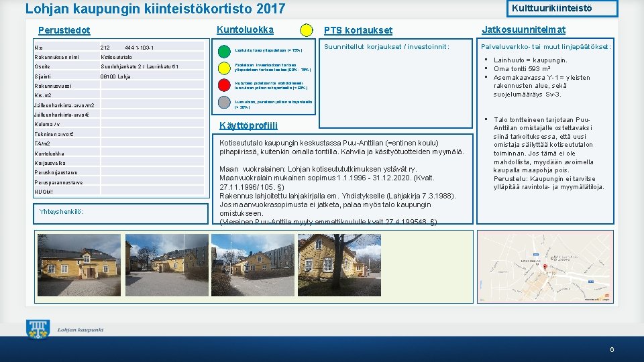Click the 'Maan vuokralainen' text line

(x=318, y=169)
